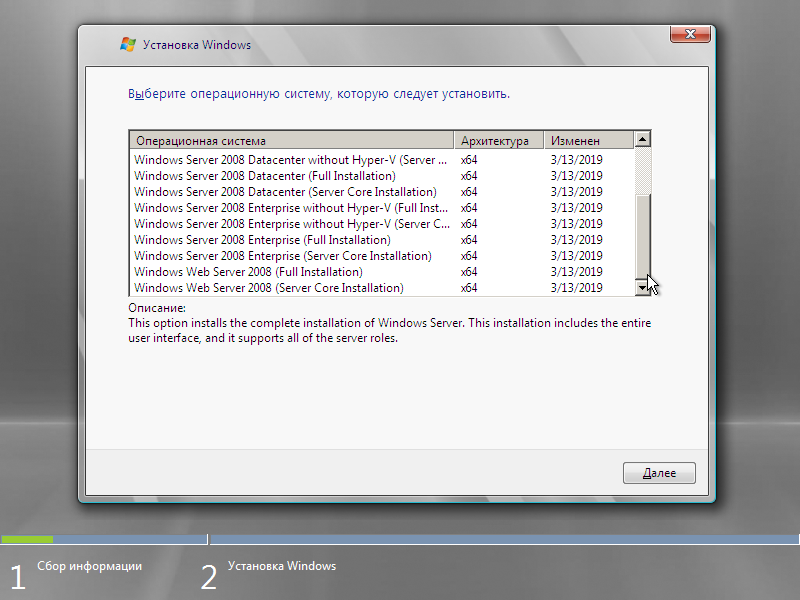The height and width of the screenshot is (600, 800).
Task: Select Windows Server 2008 Enterprise (Server Core Installation)
Action: [x=382, y=256]
